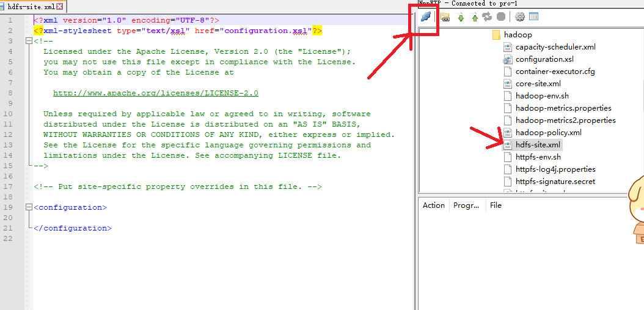
Task: Click line number 17 in the margin
Action: click(x=8, y=186)
